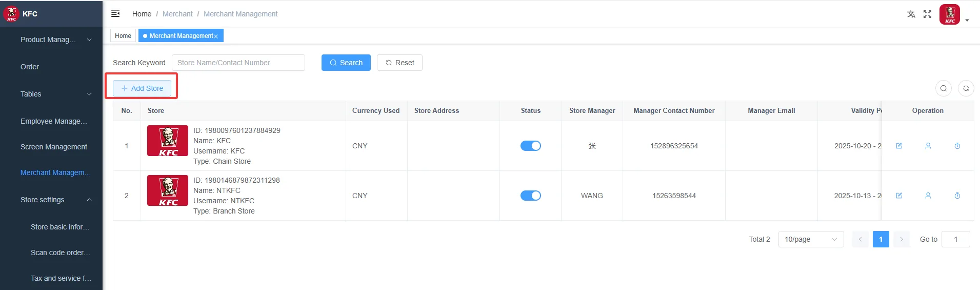Collapse the sidebar with hamburger icon
The image size is (980, 290).
(x=115, y=13)
